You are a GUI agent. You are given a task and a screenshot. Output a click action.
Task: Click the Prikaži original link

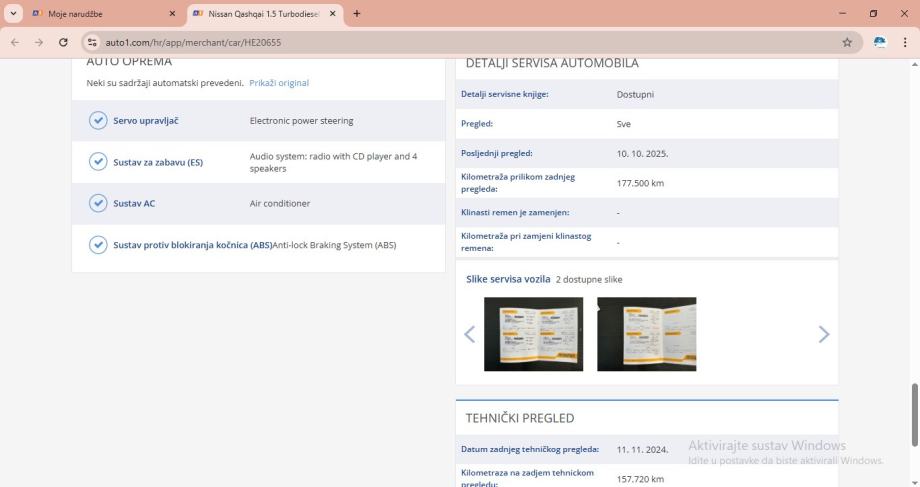coord(279,83)
